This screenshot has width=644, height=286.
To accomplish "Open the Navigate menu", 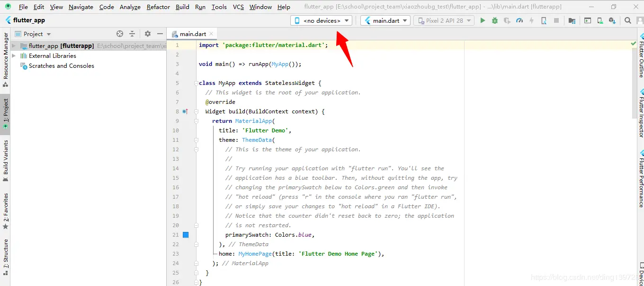I will [x=80, y=7].
